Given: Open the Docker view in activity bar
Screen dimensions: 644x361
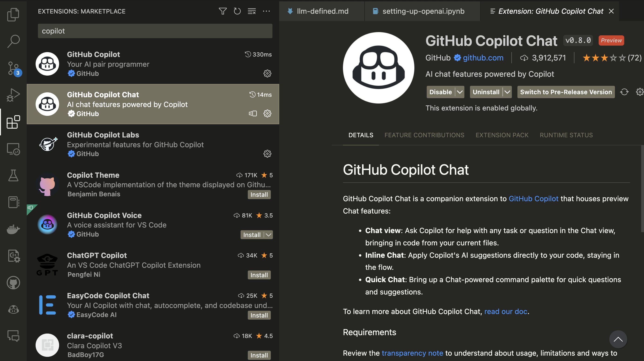Looking at the screenshot, I should (13, 229).
